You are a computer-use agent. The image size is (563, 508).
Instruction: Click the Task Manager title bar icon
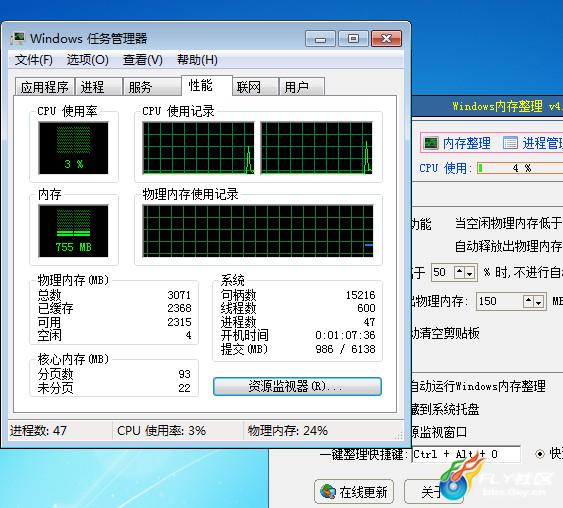[x=17, y=38]
